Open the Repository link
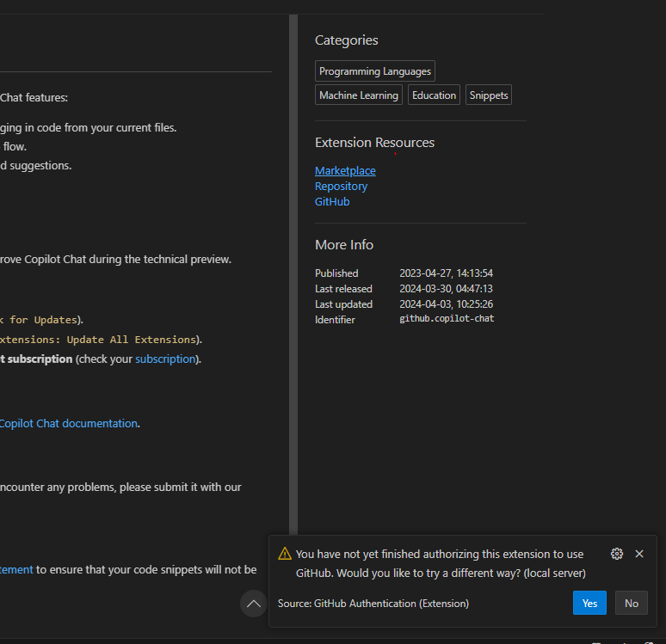The width and height of the screenshot is (666, 644). 341,186
